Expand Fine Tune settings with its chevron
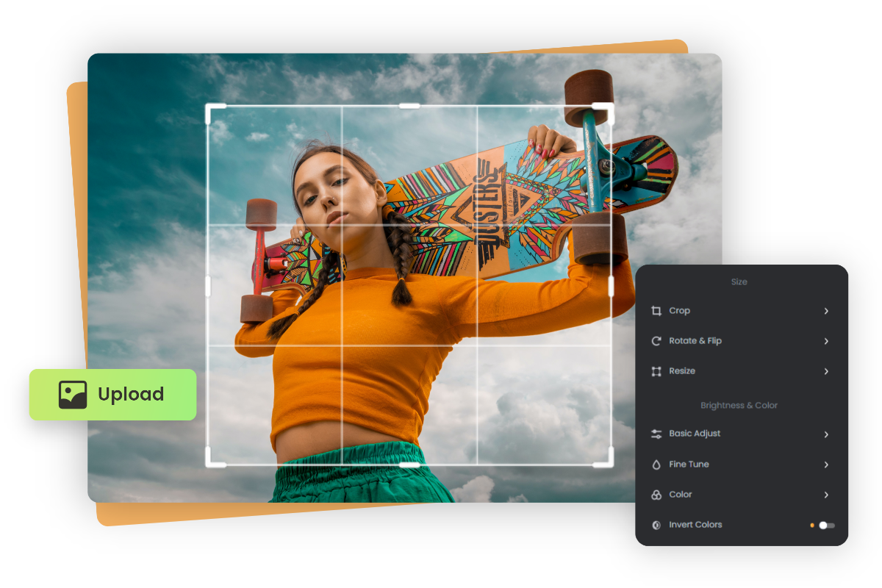The width and height of the screenshot is (882, 588). 826,464
